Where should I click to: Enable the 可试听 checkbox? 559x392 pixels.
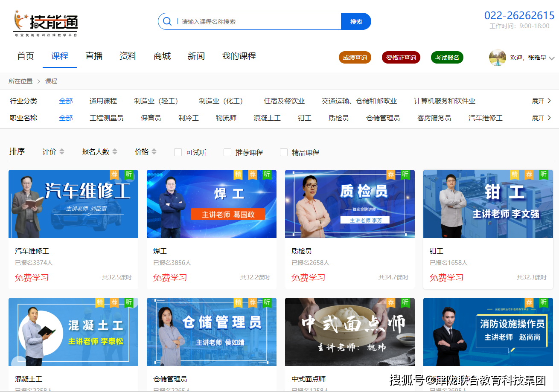(x=178, y=152)
